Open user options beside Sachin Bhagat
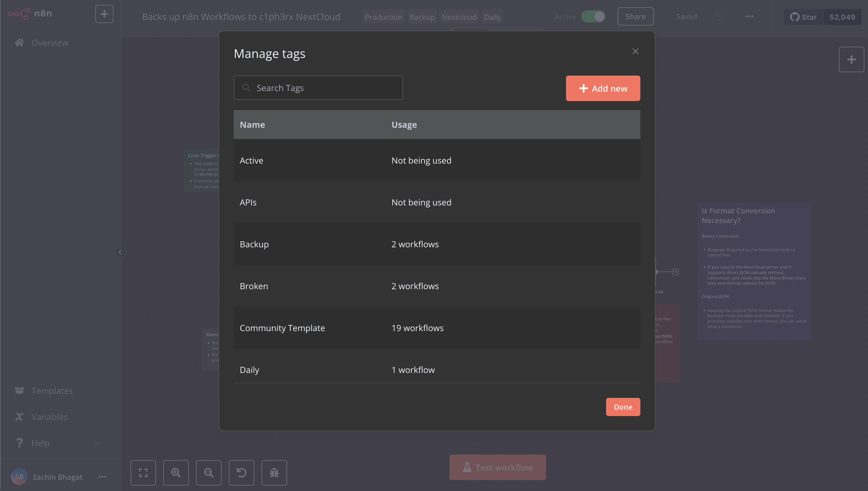Image resolution: width=868 pixels, height=491 pixels. [x=103, y=476]
